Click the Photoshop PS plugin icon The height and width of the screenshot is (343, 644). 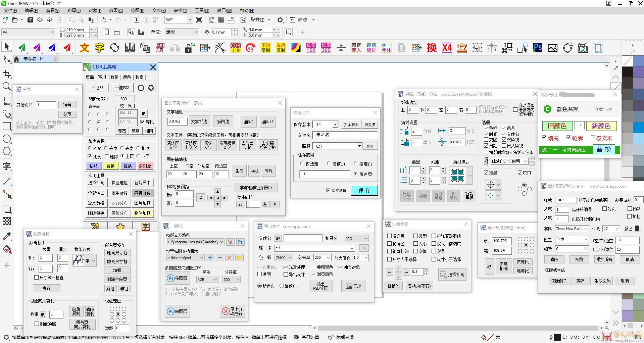tap(538, 48)
